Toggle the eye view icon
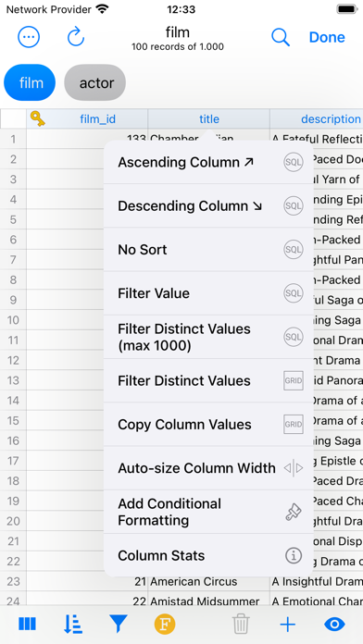The width and height of the screenshot is (363, 644). point(334,625)
